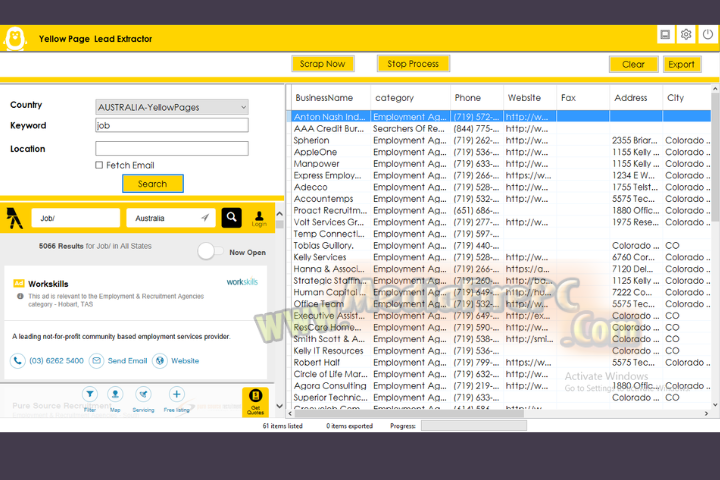Click the (03) 6262 5400 phone link

click(56, 361)
